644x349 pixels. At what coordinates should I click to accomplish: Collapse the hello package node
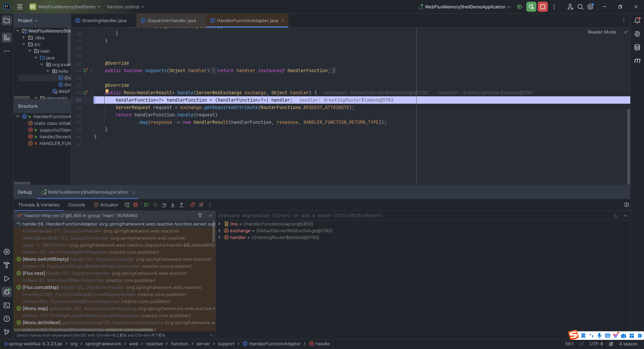coord(48,71)
